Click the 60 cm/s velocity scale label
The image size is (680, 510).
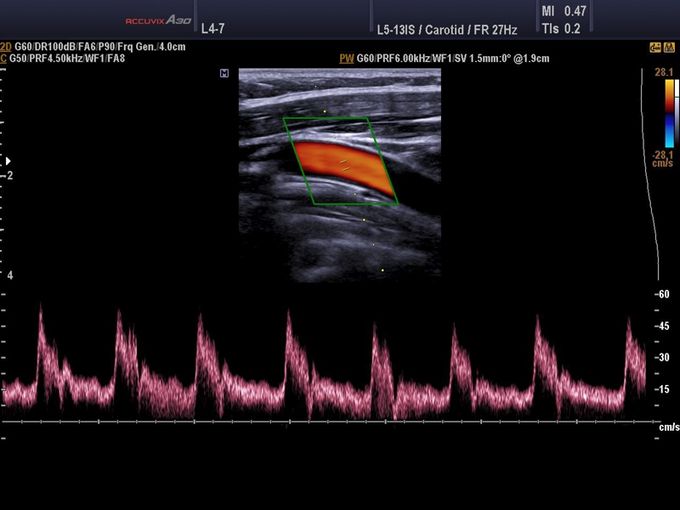662,294
